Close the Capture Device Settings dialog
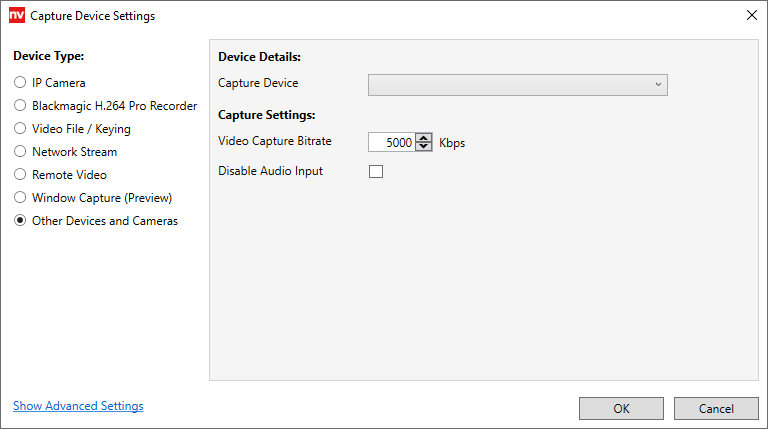Viewport: 768px width, 429px height. (751, 16)
